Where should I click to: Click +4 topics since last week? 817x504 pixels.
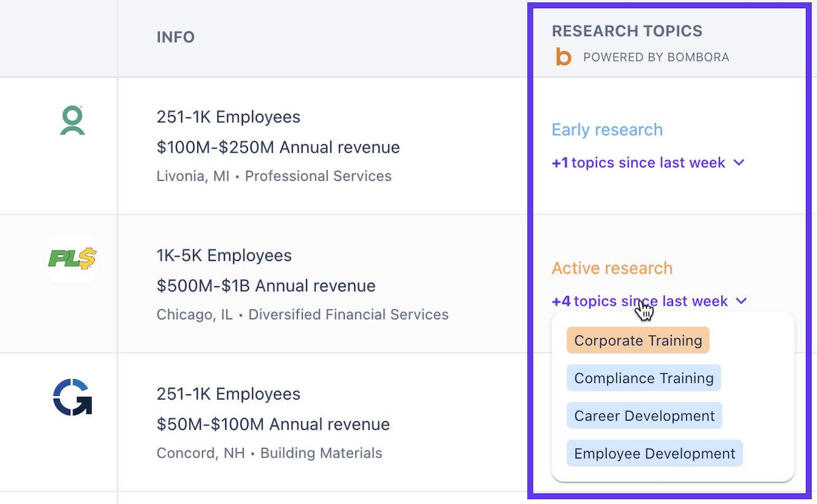click(x=640, y=301)
